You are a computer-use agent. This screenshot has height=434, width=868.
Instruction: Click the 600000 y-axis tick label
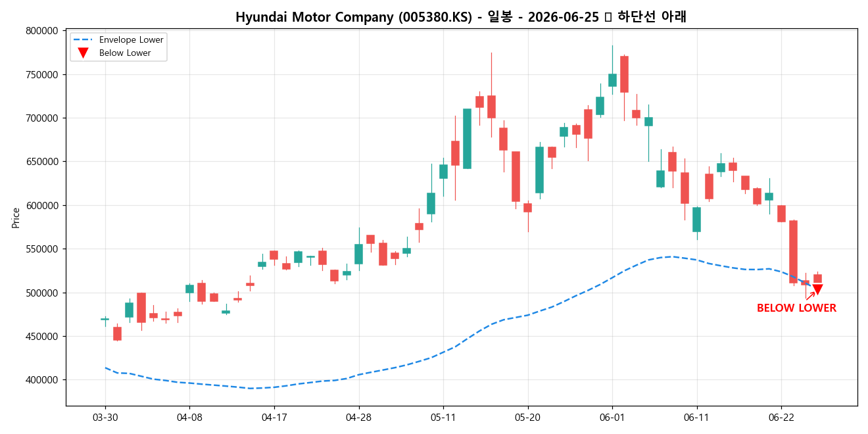tap(42, 206)
